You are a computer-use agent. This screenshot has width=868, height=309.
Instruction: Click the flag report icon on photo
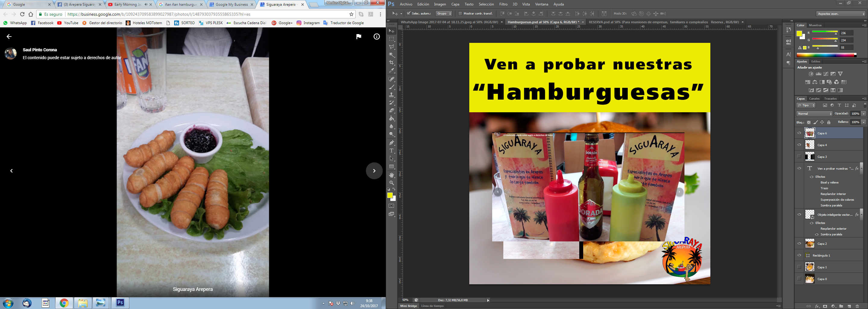(359, 37)
